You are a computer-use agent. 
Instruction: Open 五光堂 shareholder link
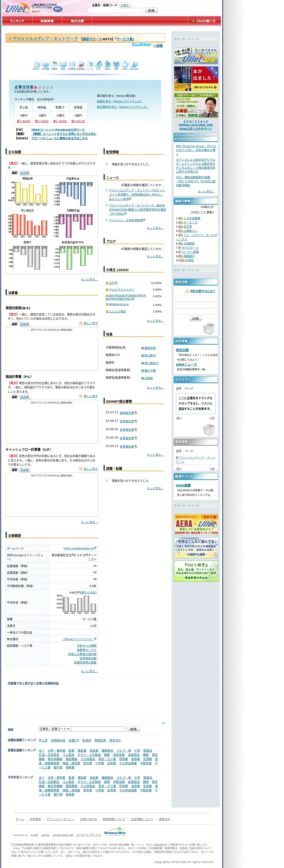coord(113,283)
